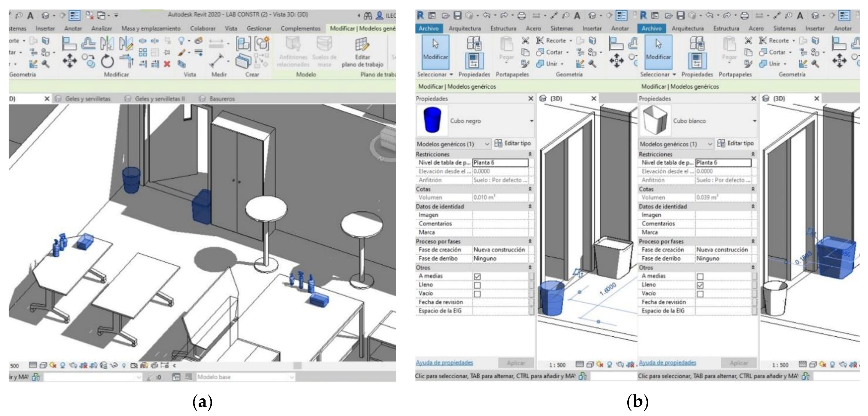
Task: Expand Modelos genéricos (1) filter dropdown in Cubo blanco panel
Action: point(710,144)
